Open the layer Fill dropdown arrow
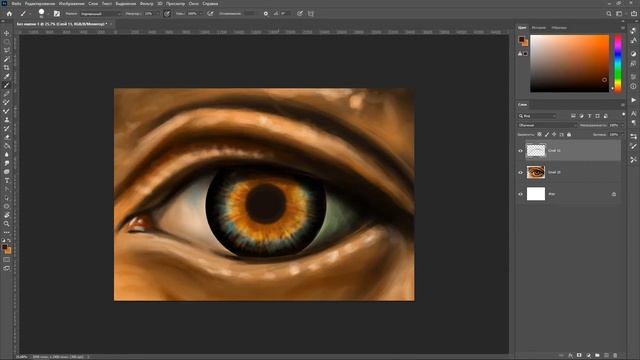This screenshot has height=360, width=640. (622, 134)
